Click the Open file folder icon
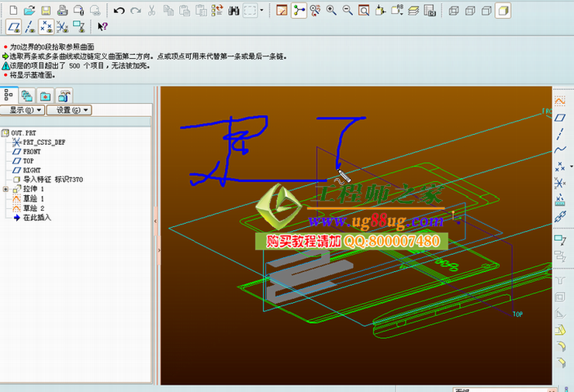This screenshot has width=574, height=392. pyautogui.click(x=29, y=10)
